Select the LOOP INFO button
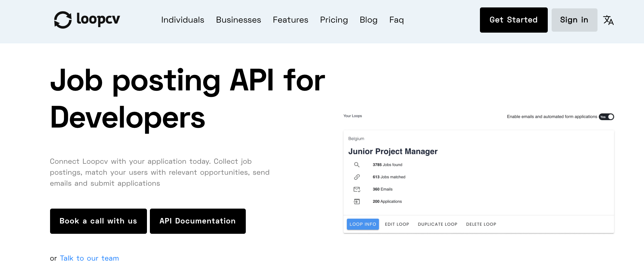644x279 pixels. point(363,224)
